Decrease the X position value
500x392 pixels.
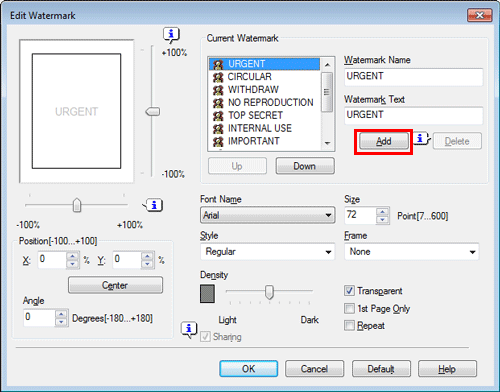[x=72, y=264]
